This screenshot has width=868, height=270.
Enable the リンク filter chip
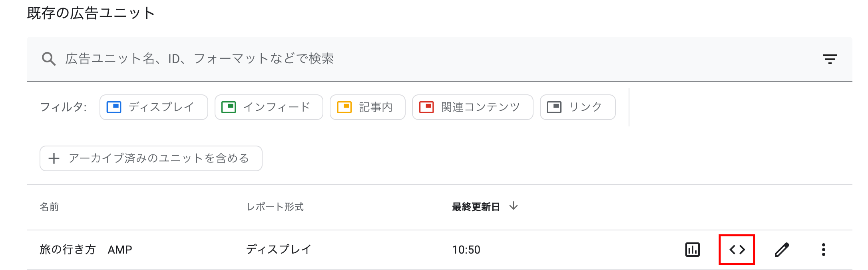(x=577, y=107)
